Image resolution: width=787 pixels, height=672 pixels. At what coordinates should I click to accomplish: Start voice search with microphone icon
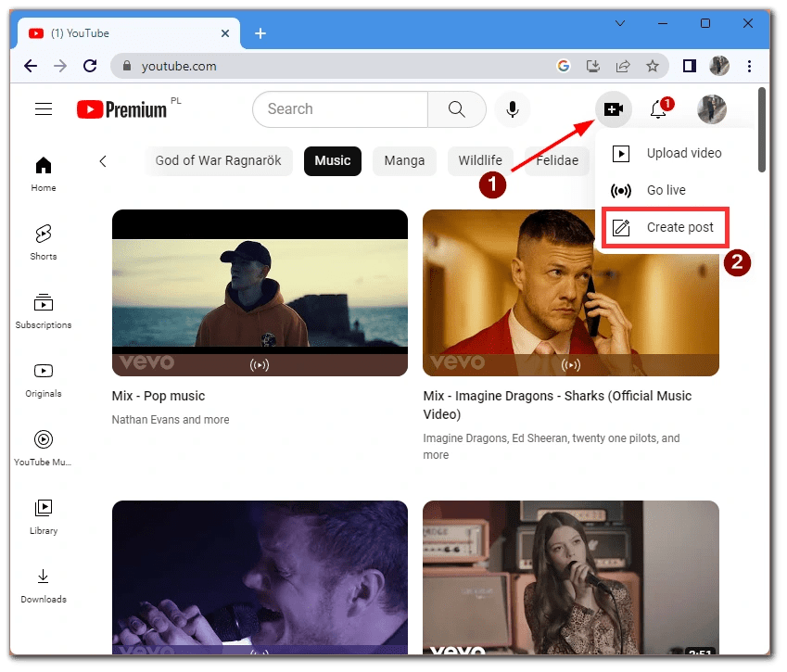pyautogui.click(x=513, y=108)
